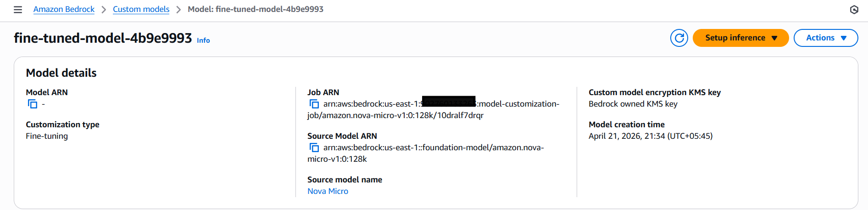Copy the Job ARN to clipboard
Screen dimensions: 868x210
point(314,104)
